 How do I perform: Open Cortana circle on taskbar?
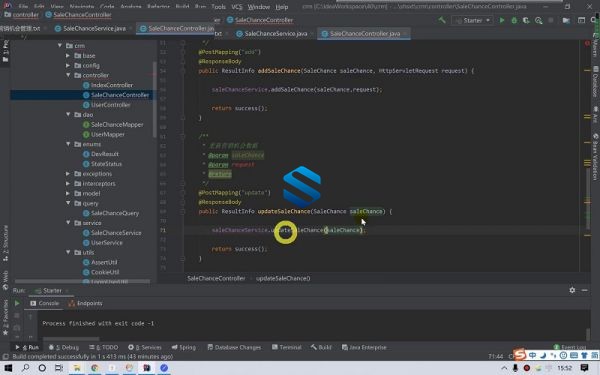click(42, 368)
